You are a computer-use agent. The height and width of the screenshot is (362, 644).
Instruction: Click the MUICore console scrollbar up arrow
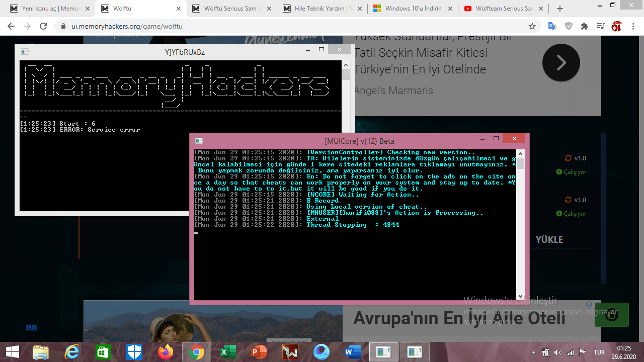click(521, 153)
